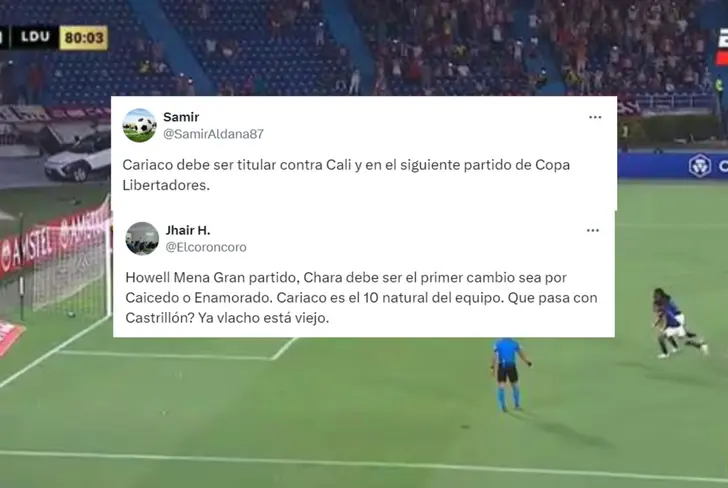728x488 pixels.
Task: Select Jhair's tweet text about Howell Mena
Action: (x=361, y=298)
